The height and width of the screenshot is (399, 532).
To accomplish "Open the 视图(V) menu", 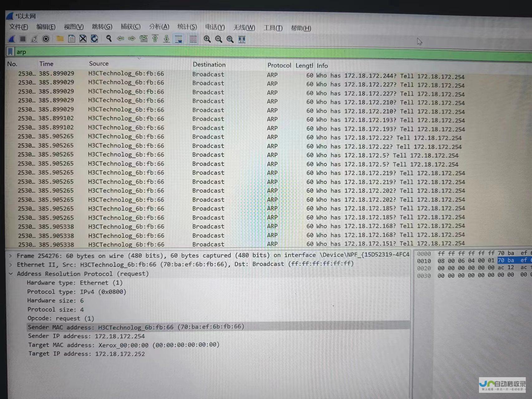I will (74, 27).
